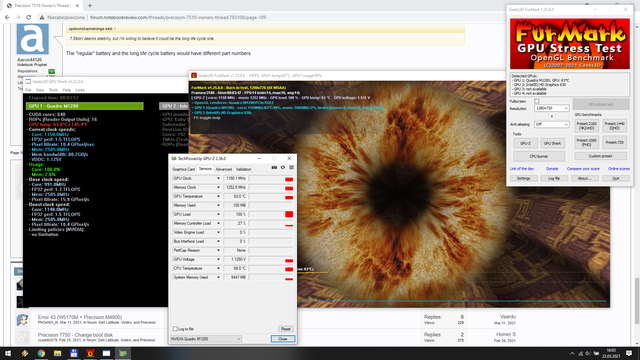Click the Chrome address bar URL
640x360 pixels.
[178, 18]
